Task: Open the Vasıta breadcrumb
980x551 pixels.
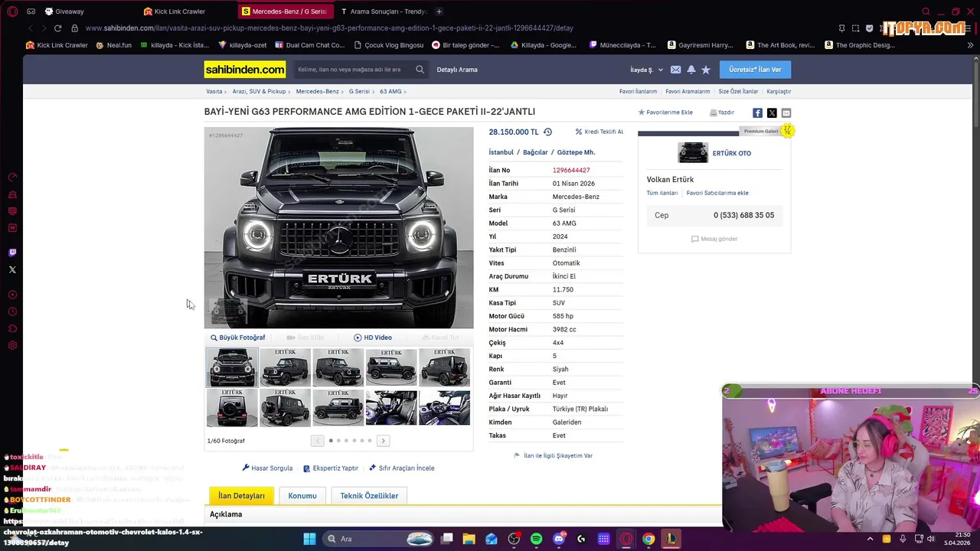Action: 214,91
